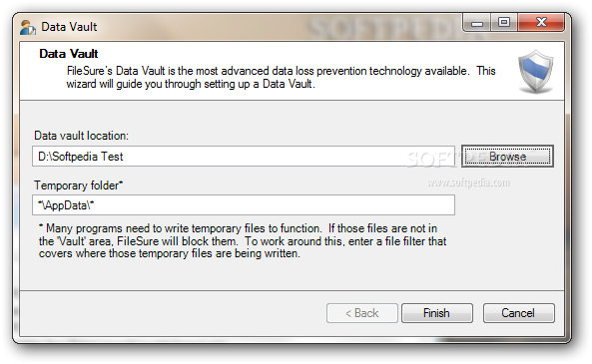592x364 pixels.
Task: Click the bold Data Vault heading
Action: pos(68,54)
